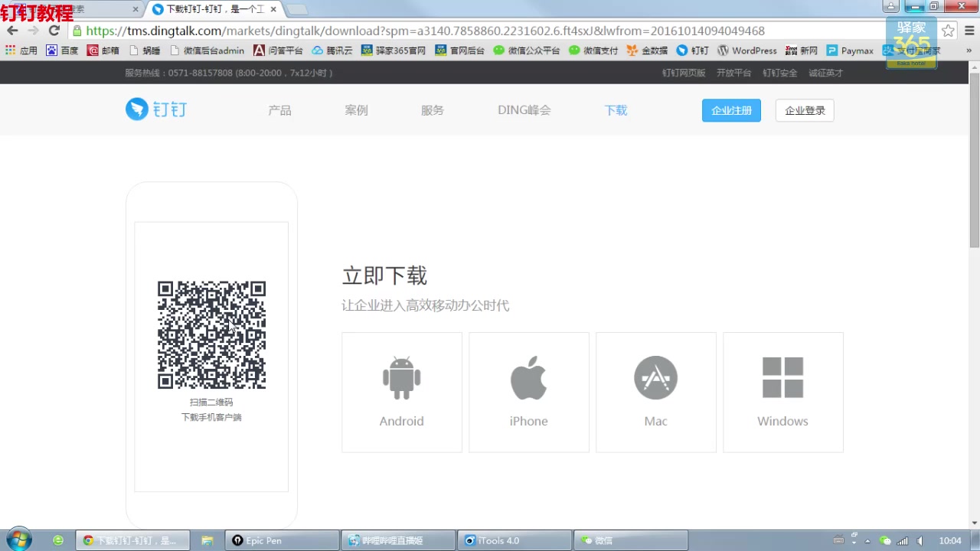The height and width of the screenshot is (551, 980).
Task: Open the green browser icon in taskbar
Action: tap(58, 540)
